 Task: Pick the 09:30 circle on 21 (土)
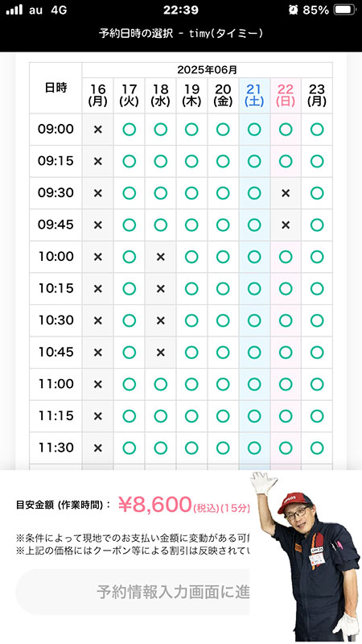click(254, 193)
